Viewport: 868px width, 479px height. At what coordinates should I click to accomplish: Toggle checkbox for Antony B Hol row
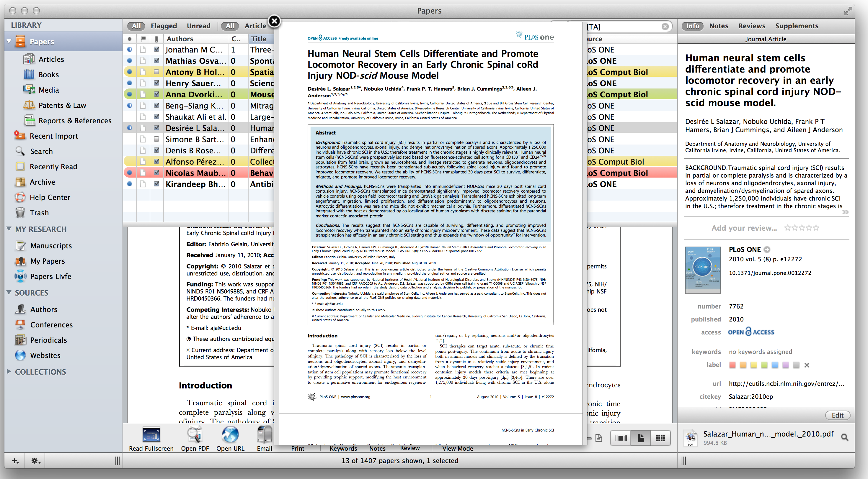(x=156, y=72)
